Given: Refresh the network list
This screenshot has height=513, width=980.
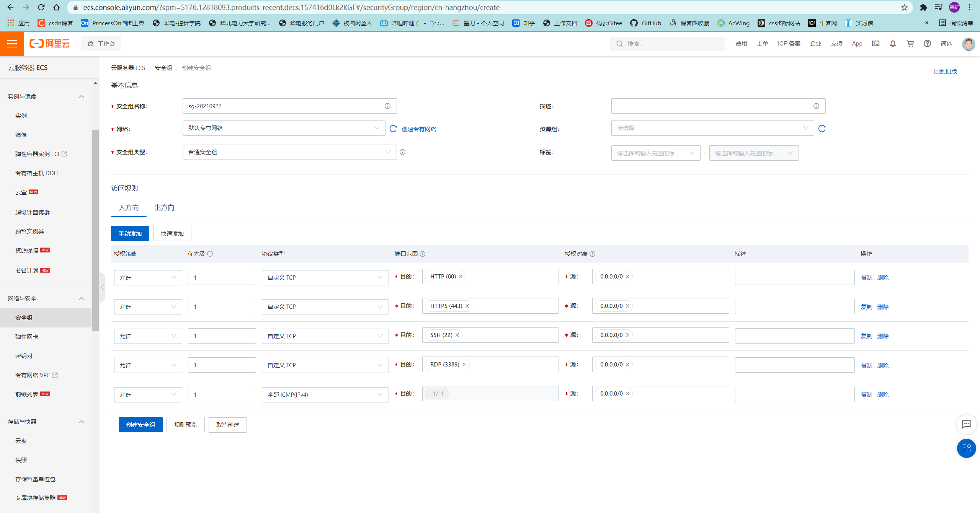Looking at the screenshot, I should point(393,129).
